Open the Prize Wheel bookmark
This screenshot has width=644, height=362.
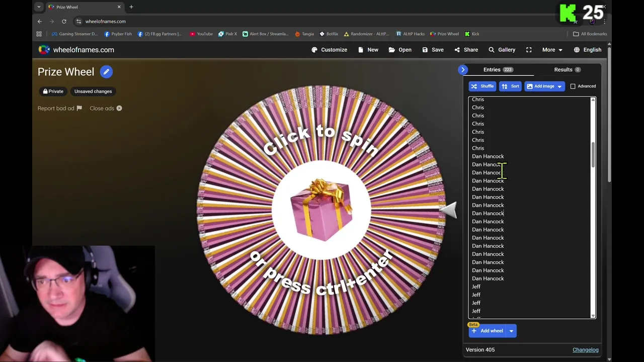pyautogui.click(x=444, y=34)
